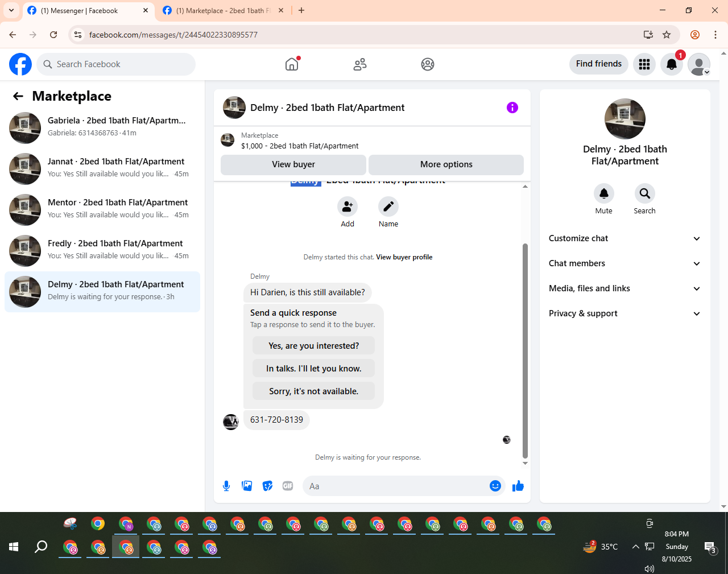Send quick reply 'Yes, are you interested?'
The width and height of the screenshot is (728, 574).
tap(314, 346)
